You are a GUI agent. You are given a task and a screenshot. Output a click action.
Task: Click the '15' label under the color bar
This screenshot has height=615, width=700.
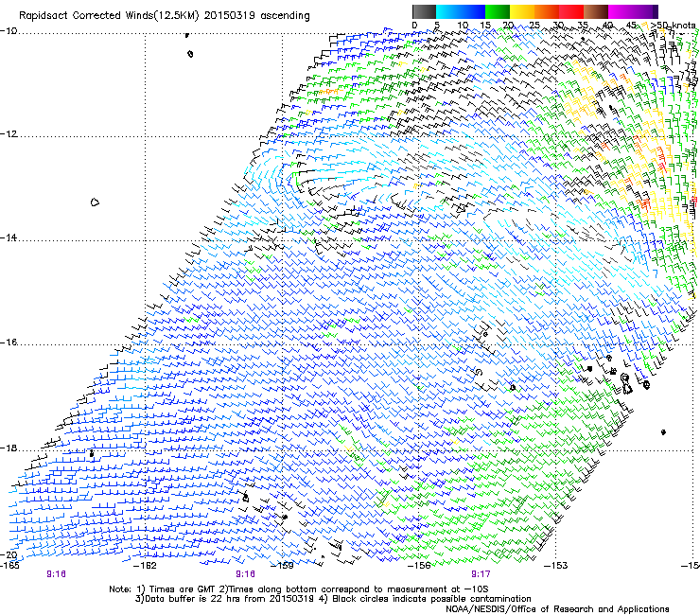tap(485, 26)
